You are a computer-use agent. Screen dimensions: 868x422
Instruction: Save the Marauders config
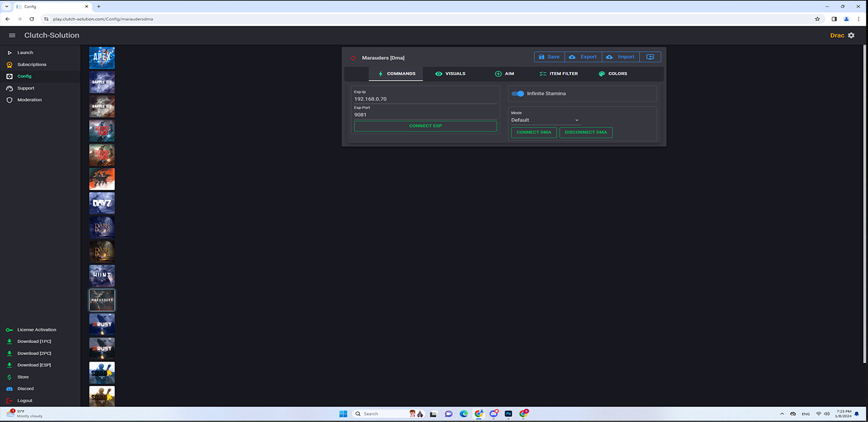click(549, 57)
